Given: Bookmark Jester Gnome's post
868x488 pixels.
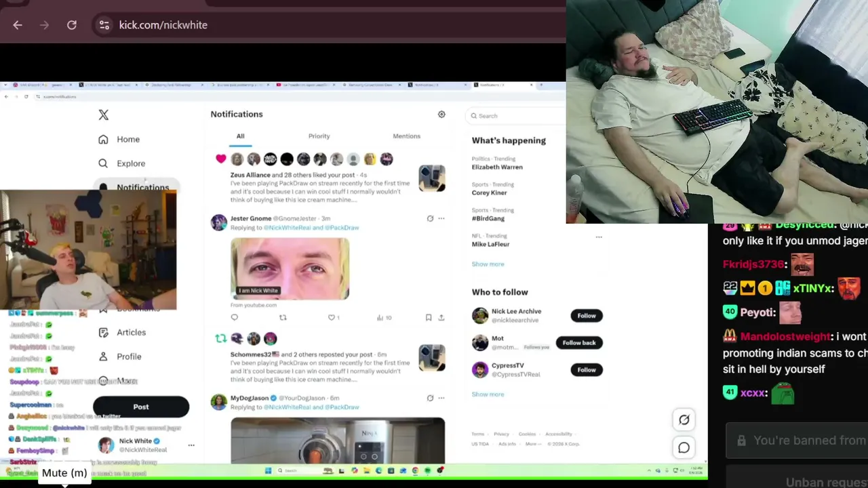Looking at the screenshot, I should pyautogui.click(x=429, y=317).
